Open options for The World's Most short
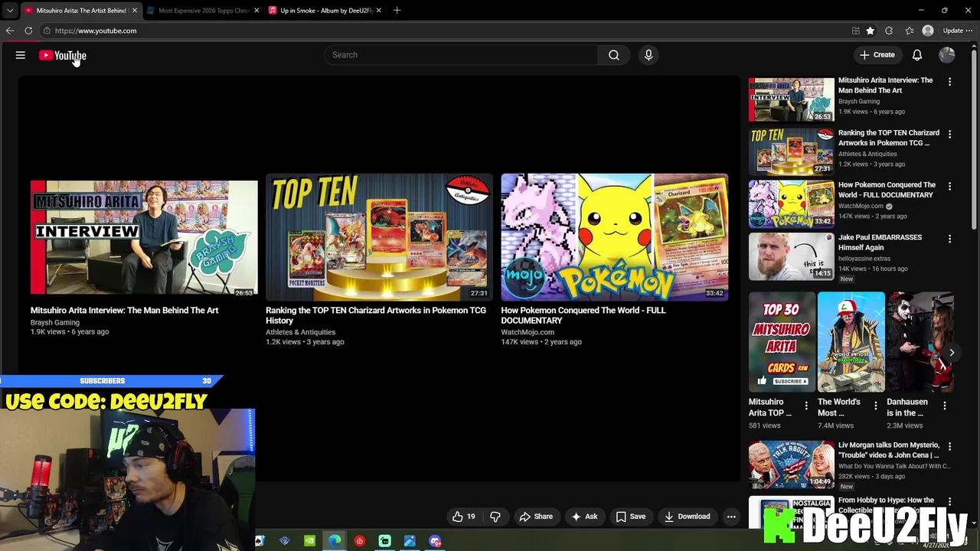Screen dimensions: 980x551 (875, 406)
